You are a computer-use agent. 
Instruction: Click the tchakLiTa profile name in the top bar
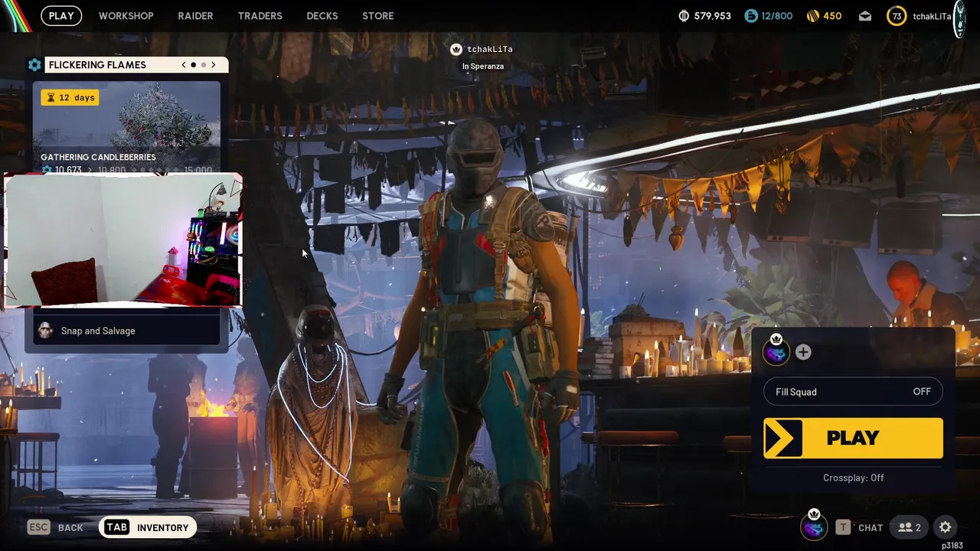pos(932,16)
